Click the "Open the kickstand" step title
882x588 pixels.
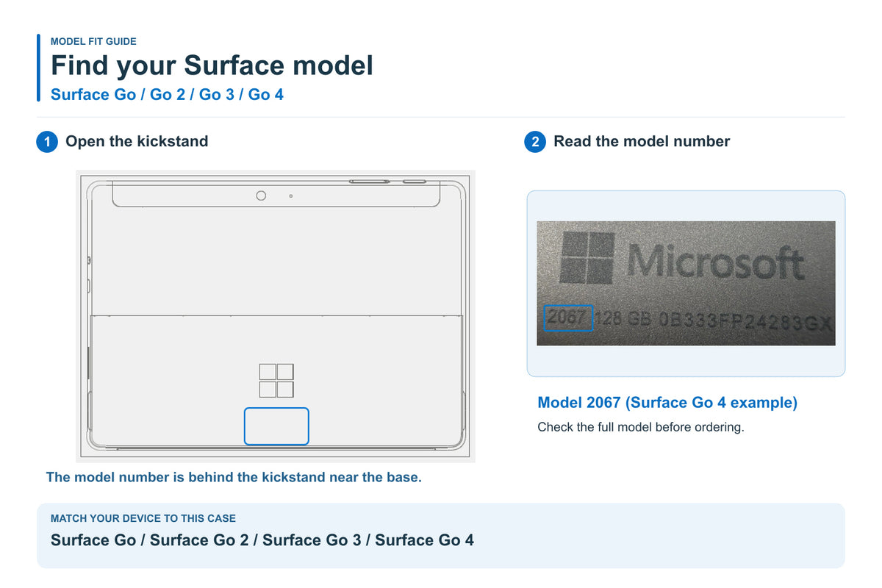[137, 141]
